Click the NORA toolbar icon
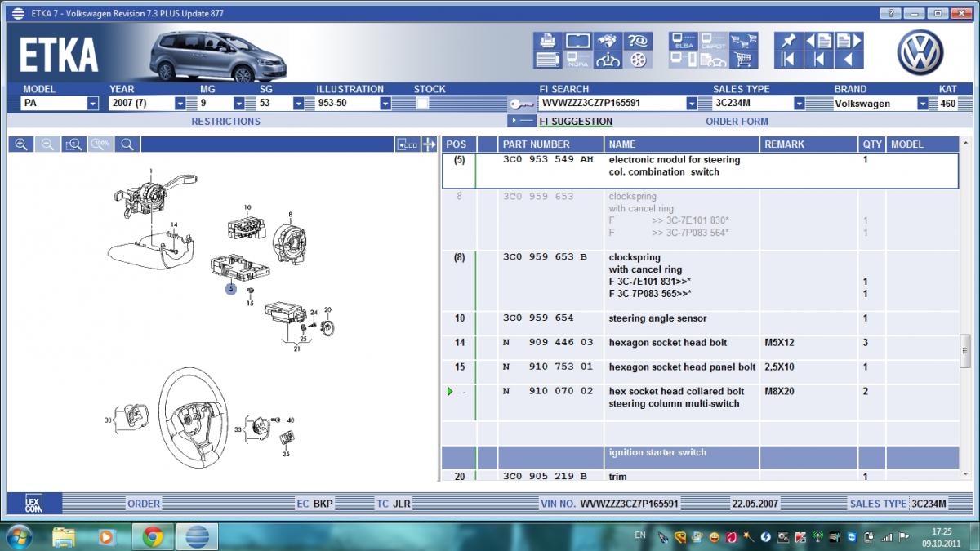Screen dimensions: 980x551 (577, 60)
